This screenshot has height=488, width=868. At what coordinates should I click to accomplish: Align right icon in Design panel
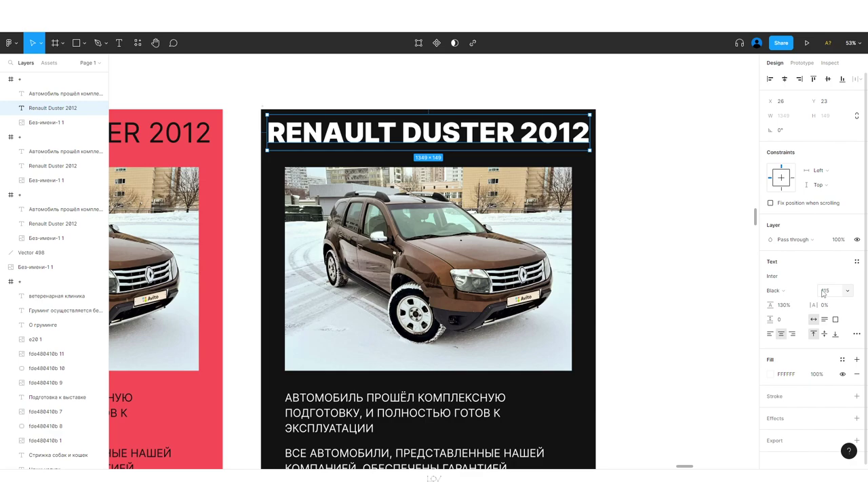(799, 79)
